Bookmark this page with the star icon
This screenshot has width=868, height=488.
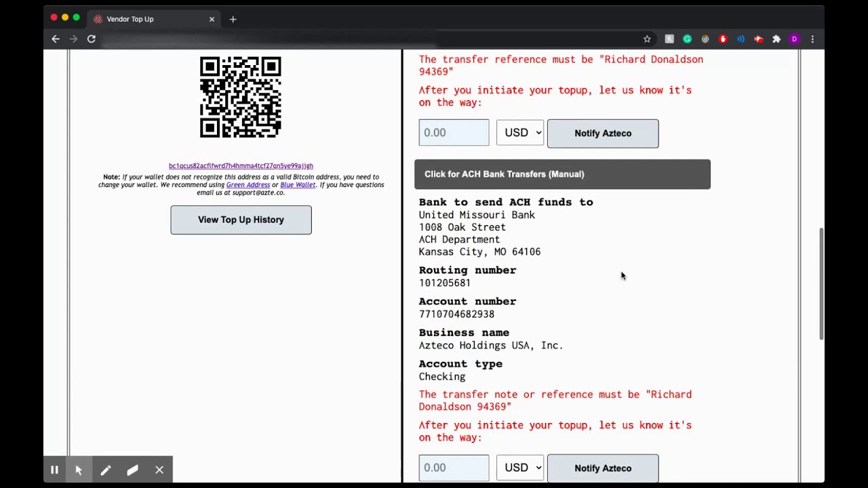point(647,39)
